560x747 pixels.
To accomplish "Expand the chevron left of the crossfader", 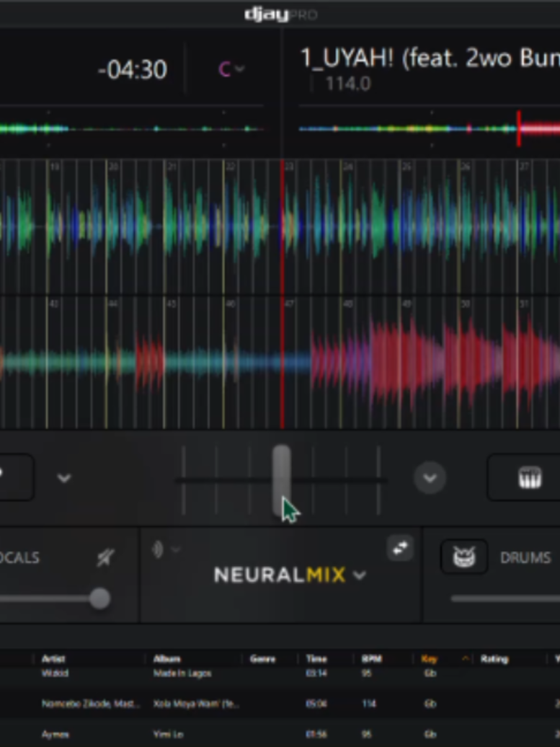I will coord(64,477).
